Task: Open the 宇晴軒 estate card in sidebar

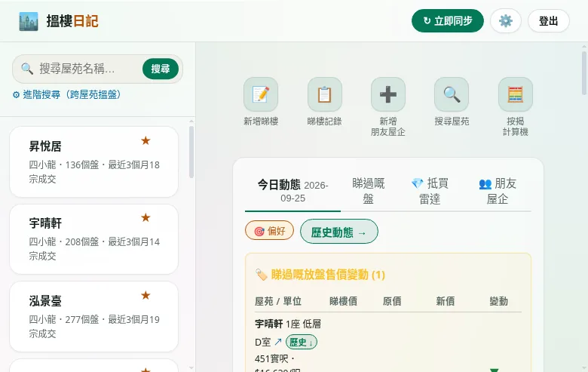Action: point(93,239)
